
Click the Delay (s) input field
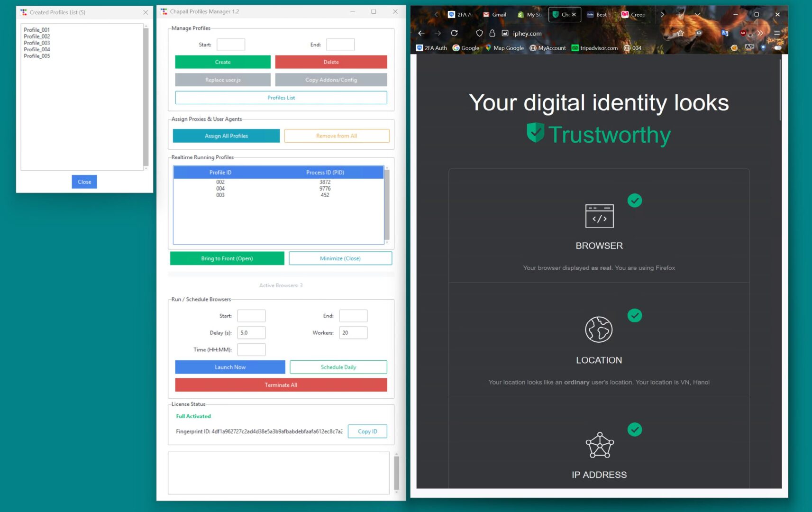[x=251, y=333]
